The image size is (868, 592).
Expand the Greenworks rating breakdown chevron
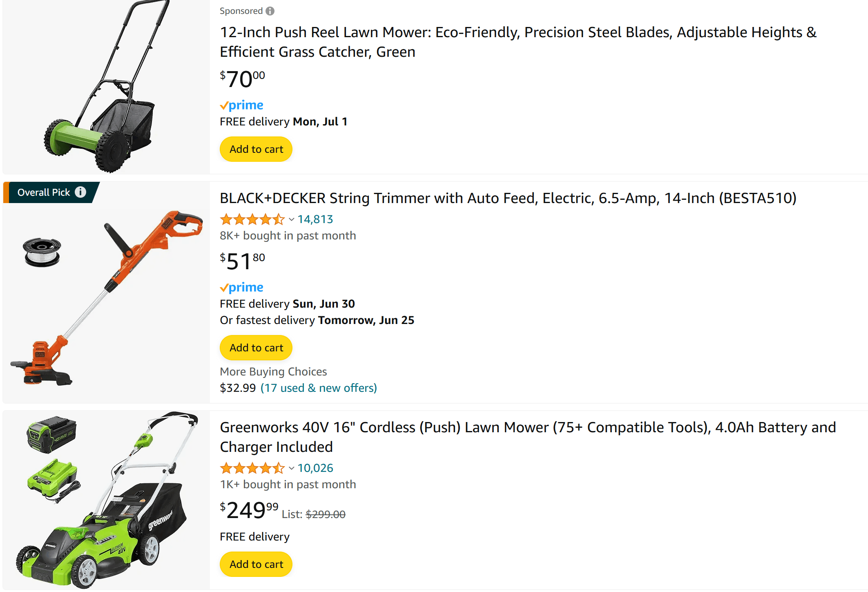tap(291, 468)
